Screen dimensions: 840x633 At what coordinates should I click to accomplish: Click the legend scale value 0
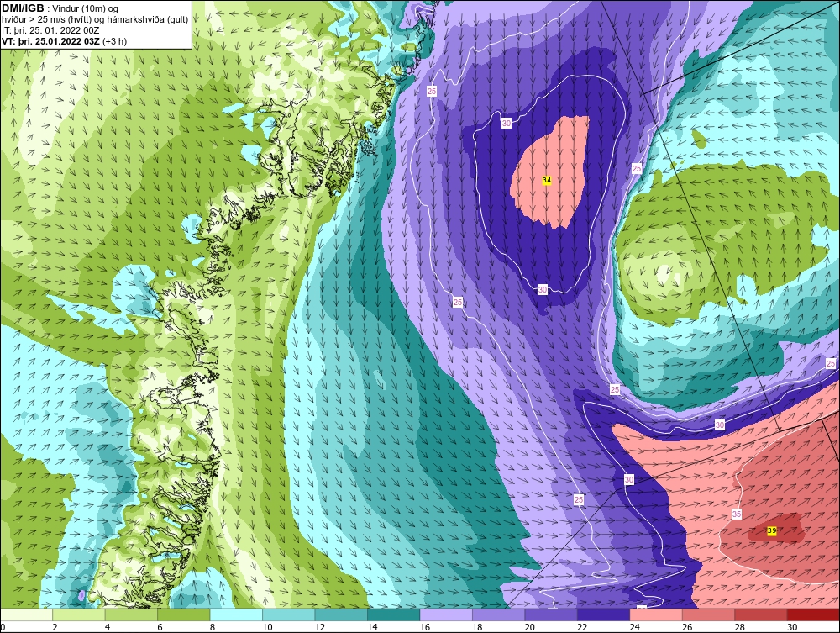(3, 627)
